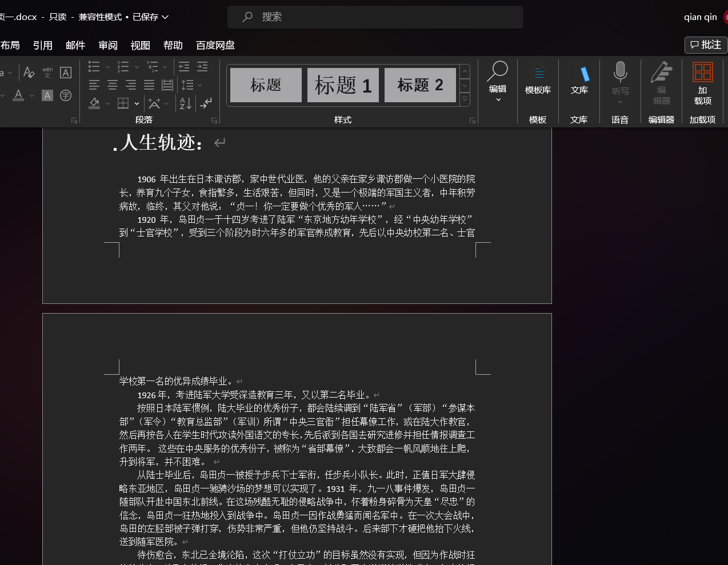The width and height of the screenshot is (728, 565).
Task: Open the Phonetic Guide wén icon
Action: tap(47, 72)
